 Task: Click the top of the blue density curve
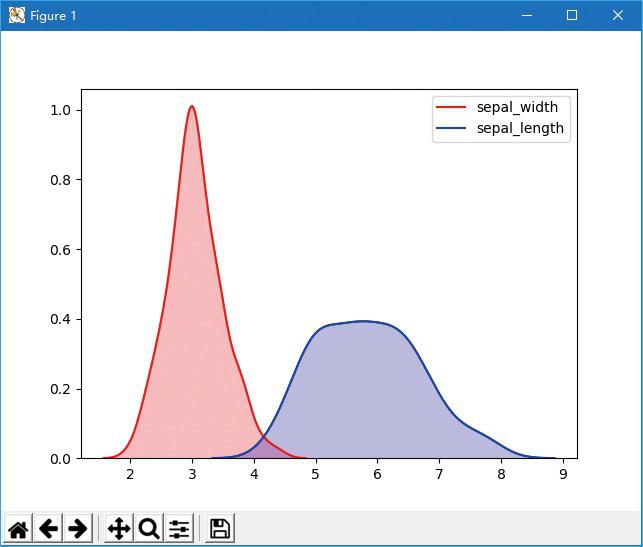(363, 321)
